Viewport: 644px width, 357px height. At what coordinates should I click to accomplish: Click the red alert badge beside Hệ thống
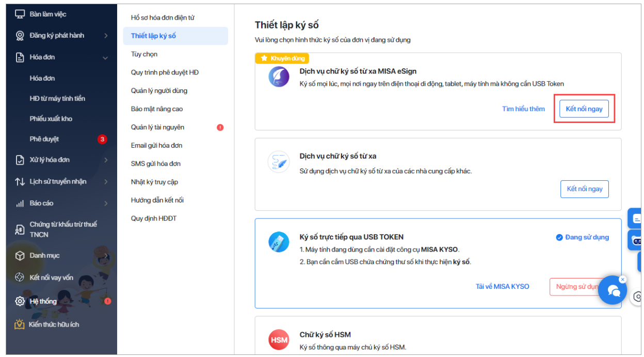(x=107, y=301)
